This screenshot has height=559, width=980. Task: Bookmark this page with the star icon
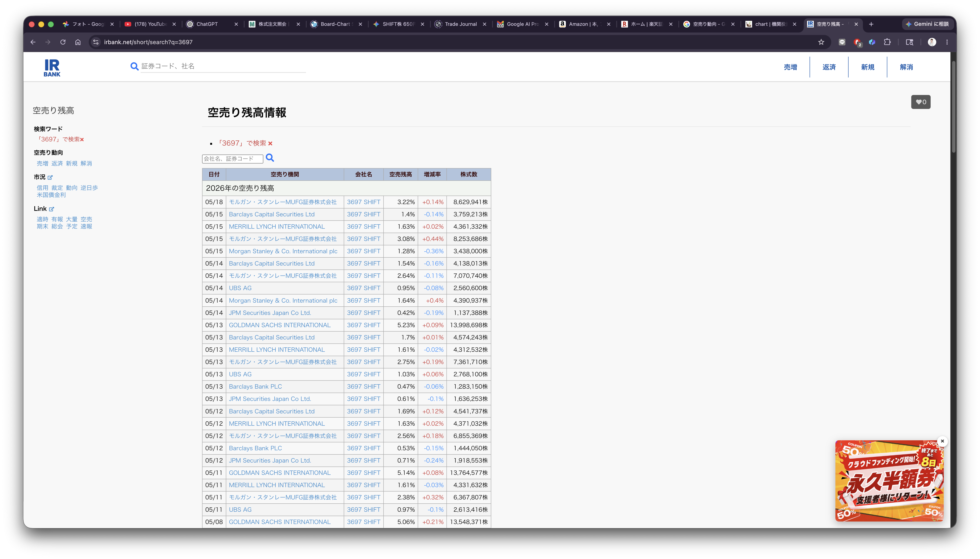click(x=821, y=42)
